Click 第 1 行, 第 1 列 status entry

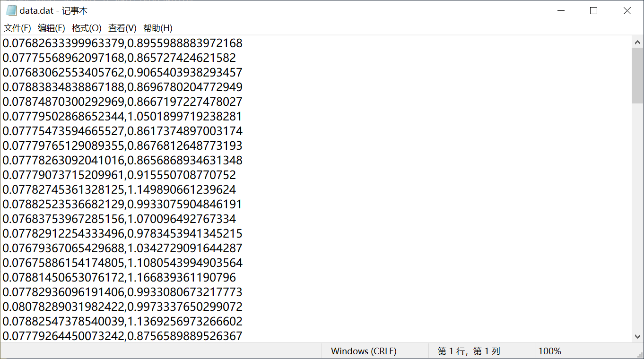click(469, 351)
